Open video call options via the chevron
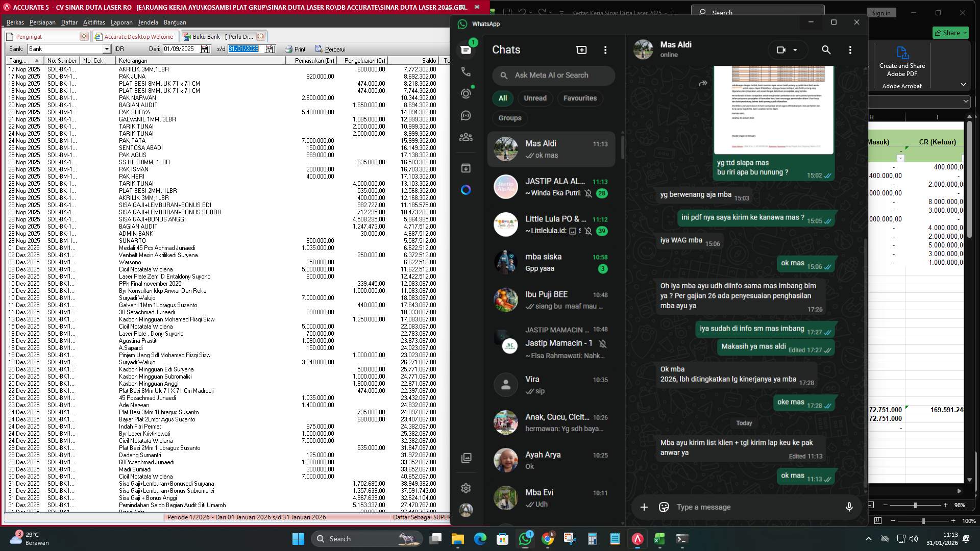The height and width of the screenshot is (551, 980). coord(795,49)
